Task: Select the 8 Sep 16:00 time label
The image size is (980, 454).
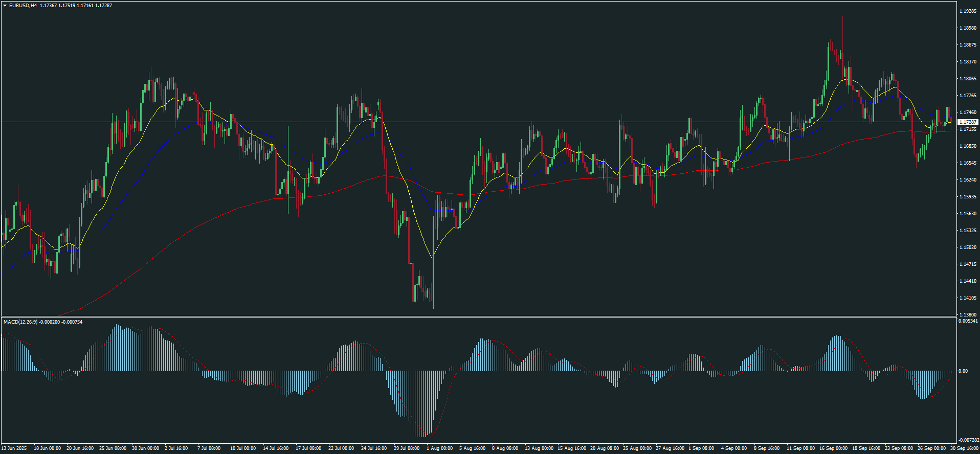Action: tap(766, 448)
